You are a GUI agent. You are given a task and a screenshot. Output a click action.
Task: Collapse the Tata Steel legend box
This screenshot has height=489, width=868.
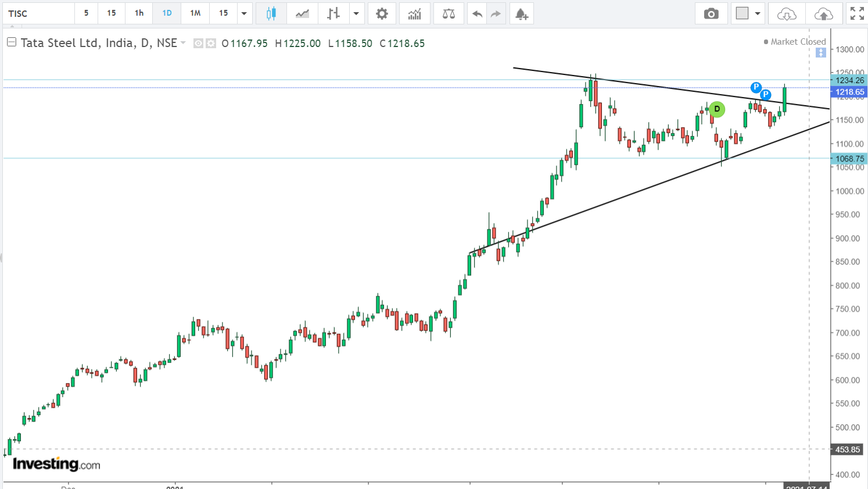(x=11, y=42)
